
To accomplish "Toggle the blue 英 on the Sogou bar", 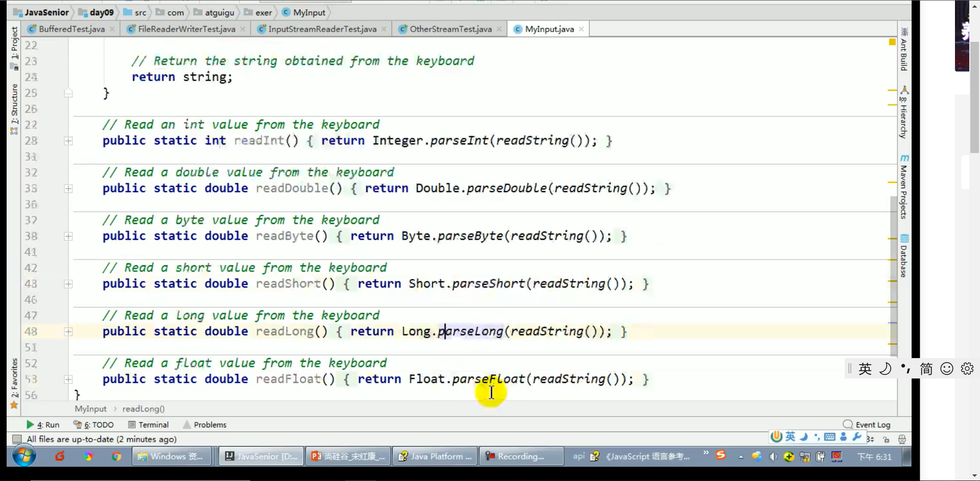I will (x=790, y=437).
